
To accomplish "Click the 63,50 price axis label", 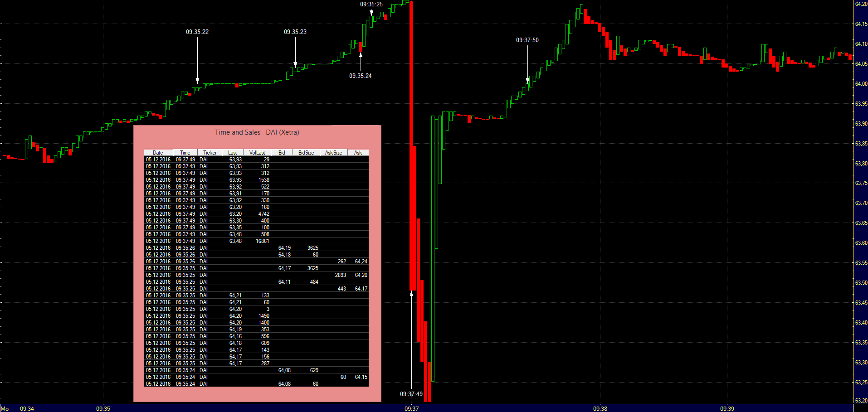I will point(861,283).
